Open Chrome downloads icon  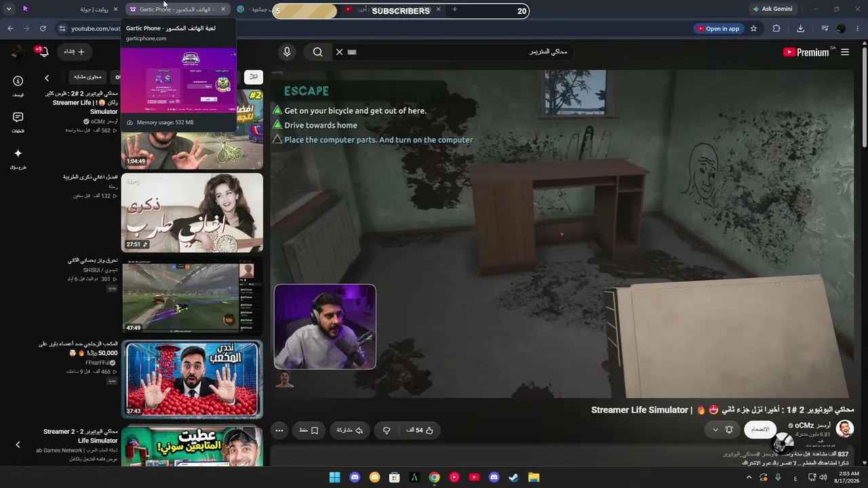pos(801,28)
